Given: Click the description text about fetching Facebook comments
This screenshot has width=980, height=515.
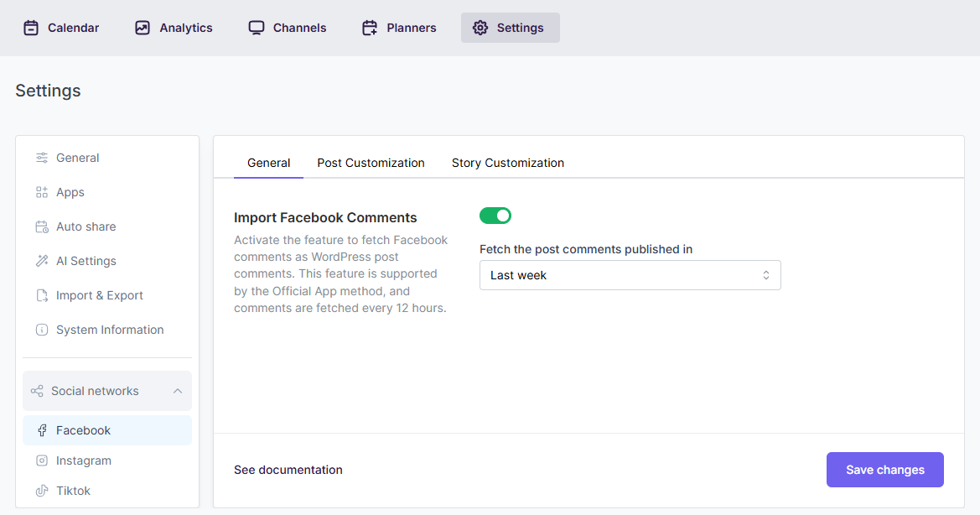Looking at the screenshot, I should [341, 273].
